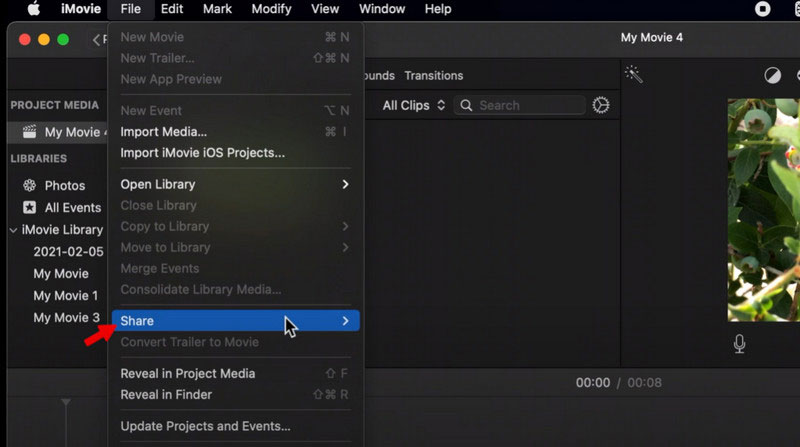Click the timeline playhead marker
Image resolution: width=800 pixels, height=447 pixels.
click(x=66, y=402)
